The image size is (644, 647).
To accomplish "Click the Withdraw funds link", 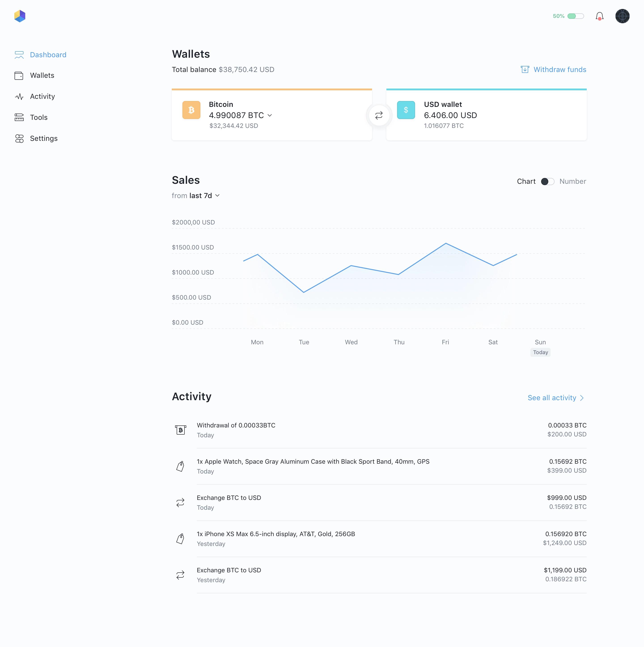I will click(x=560, y=70).
